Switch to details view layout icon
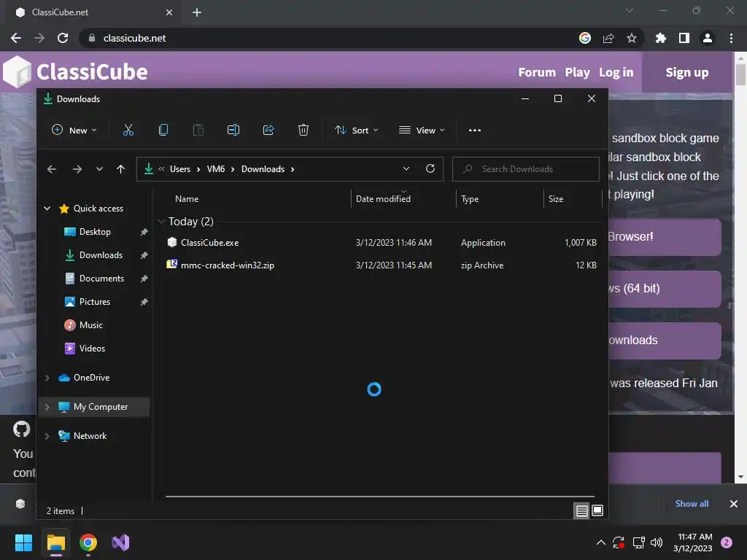This screenshot has height=560, width=747. tap(581, 511)
